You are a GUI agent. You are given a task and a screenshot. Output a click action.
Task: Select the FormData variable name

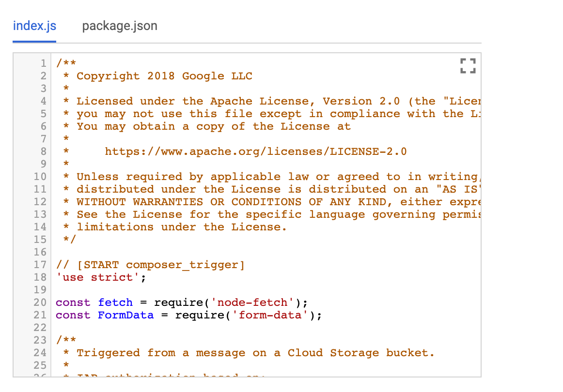125,315
